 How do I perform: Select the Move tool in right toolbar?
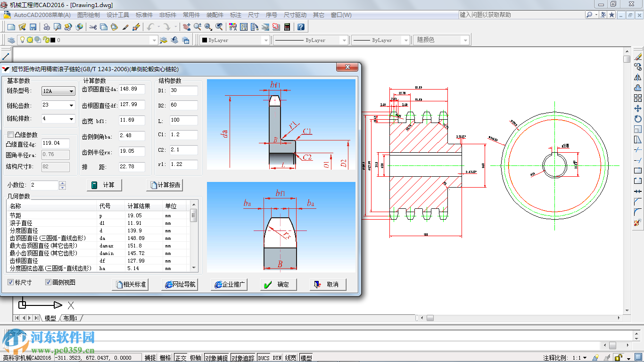(x=638, y=108)
